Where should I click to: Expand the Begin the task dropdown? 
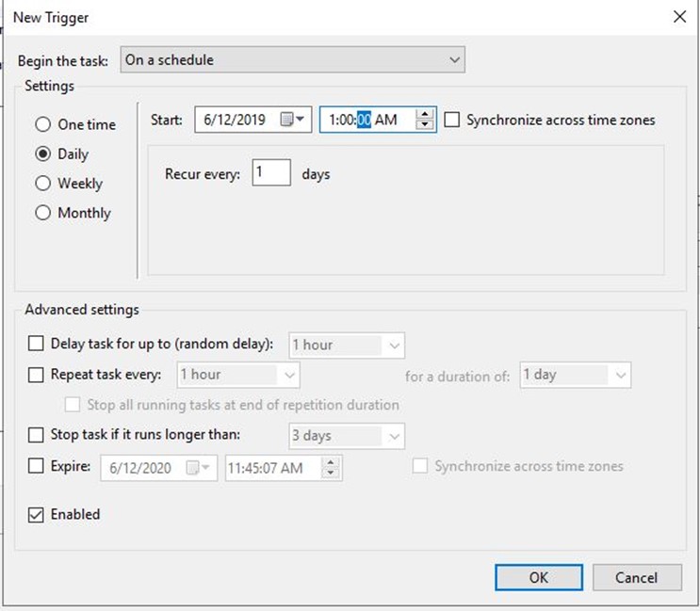coord(292,59)
